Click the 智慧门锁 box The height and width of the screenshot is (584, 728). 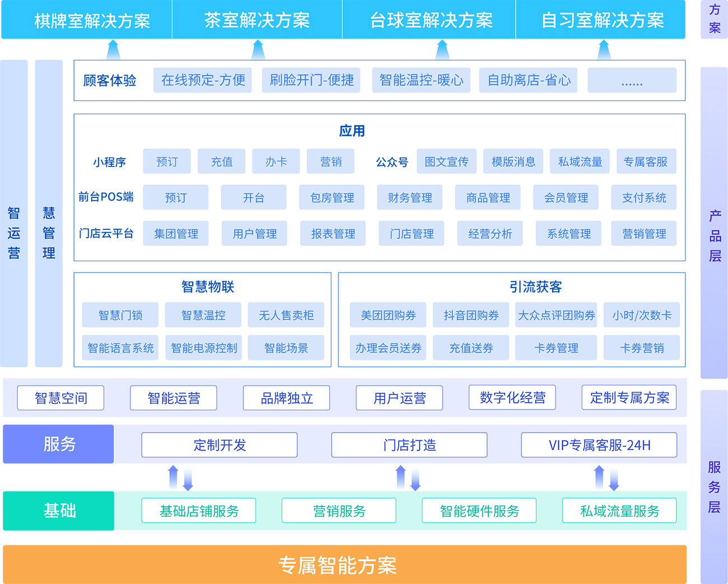(120, 315)
